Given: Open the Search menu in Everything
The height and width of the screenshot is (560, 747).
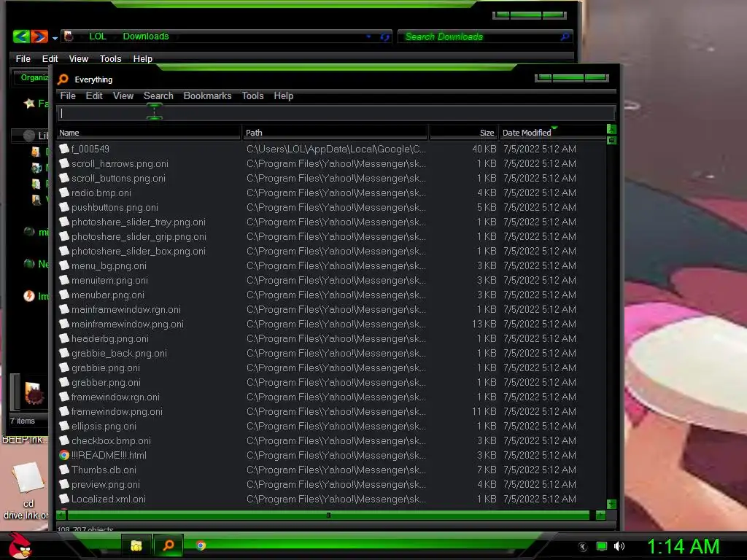Looking at the screenshot, I should tap(158, 96).
